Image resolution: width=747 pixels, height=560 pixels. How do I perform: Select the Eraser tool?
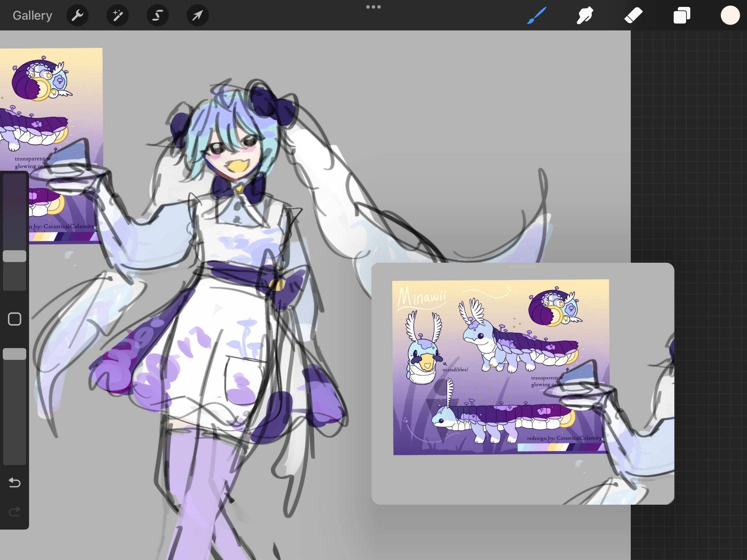pyautogui.click(x=633, y=16)
